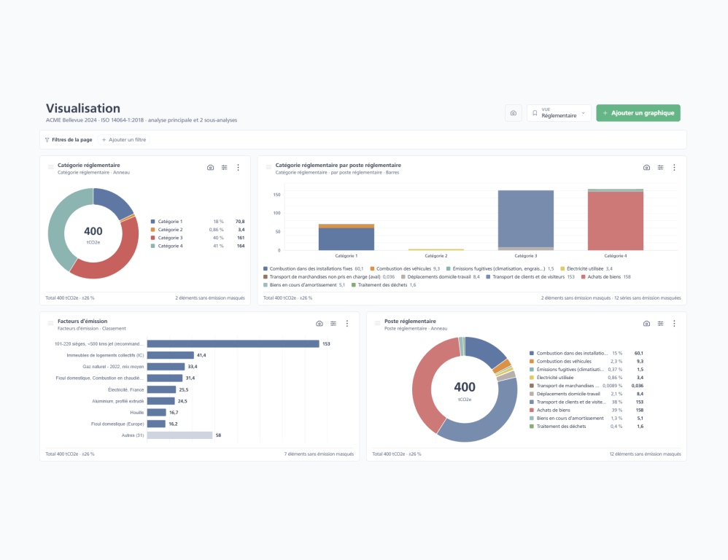Toggle Achats de biens legend in bar chart
Image resolution: width=728 pixels, height=560 pixels.
pos(606,277)
